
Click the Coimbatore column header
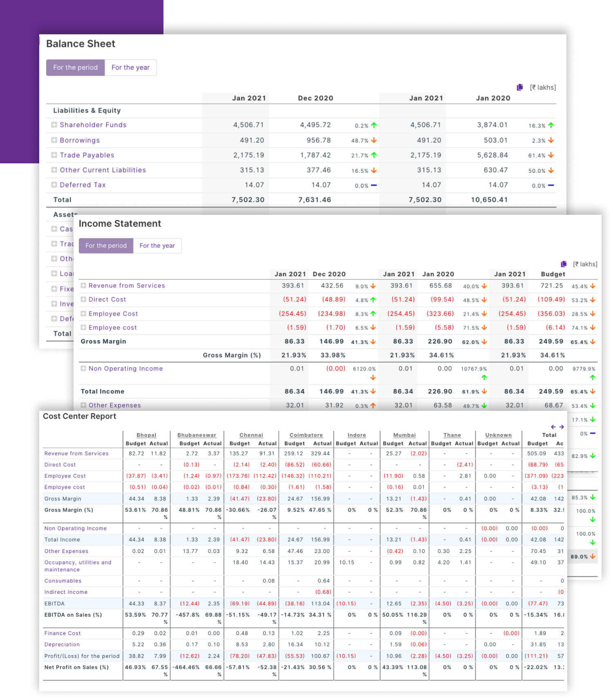[306, 435]
